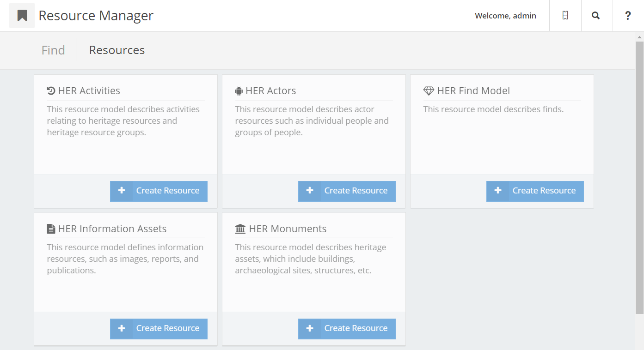Click the vertical page scrollbar
644x350 pixels.
coord(639,175)
